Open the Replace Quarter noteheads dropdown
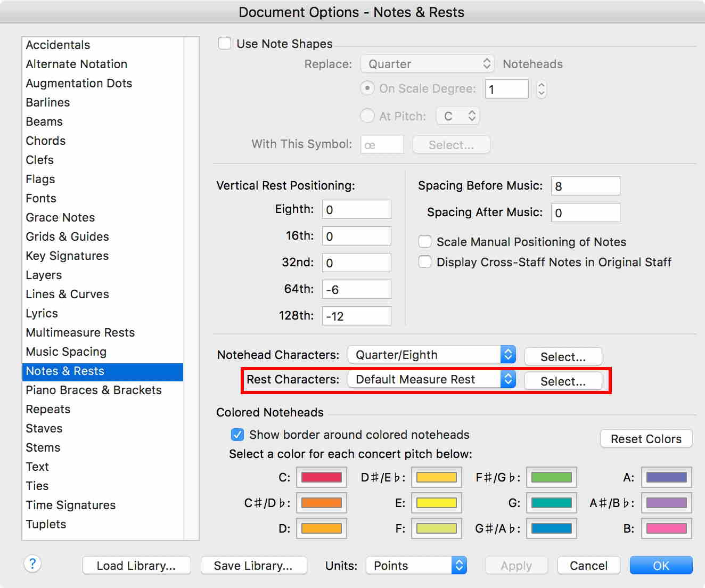705x588 pixels. pyautogui.click(x=428, y=64)
